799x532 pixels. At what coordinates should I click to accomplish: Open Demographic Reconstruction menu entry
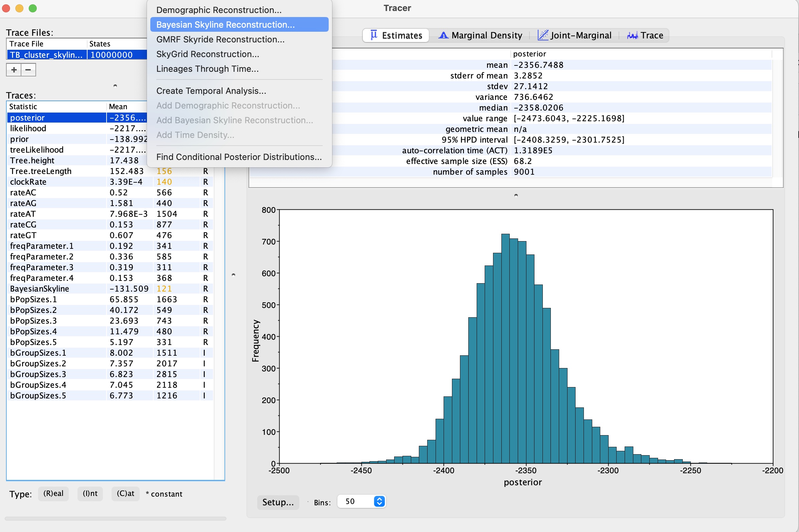point(239,10)
